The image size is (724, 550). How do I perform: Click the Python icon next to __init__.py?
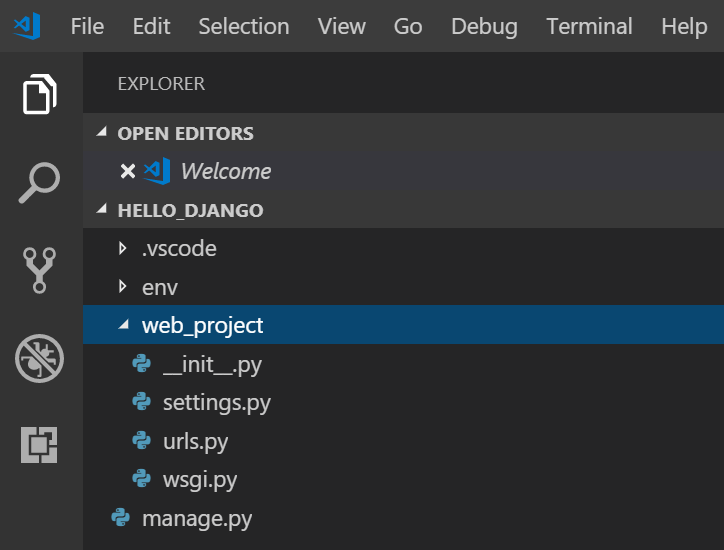(x=141, y=364)
